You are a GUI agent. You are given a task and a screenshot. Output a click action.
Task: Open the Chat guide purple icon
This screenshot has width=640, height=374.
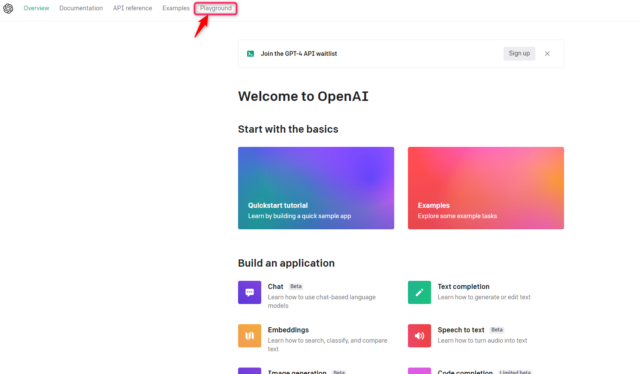click(x=249, y=292)
